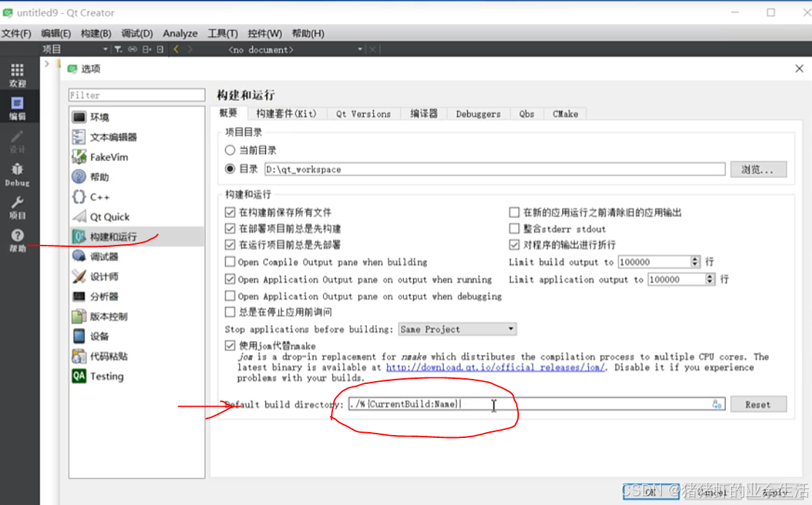Switch to Debuggers tab
This screenshot has width=812, height=505.
(478, 114)
